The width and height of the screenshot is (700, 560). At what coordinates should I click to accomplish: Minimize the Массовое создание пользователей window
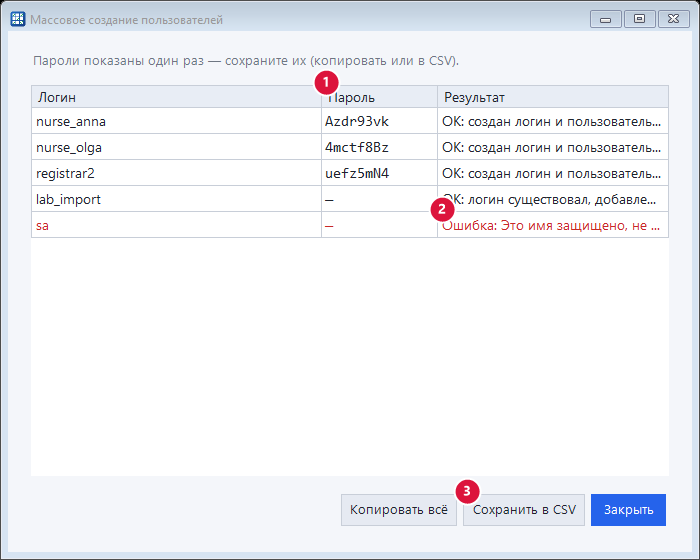pyautogui.click(x=605, y=19)
